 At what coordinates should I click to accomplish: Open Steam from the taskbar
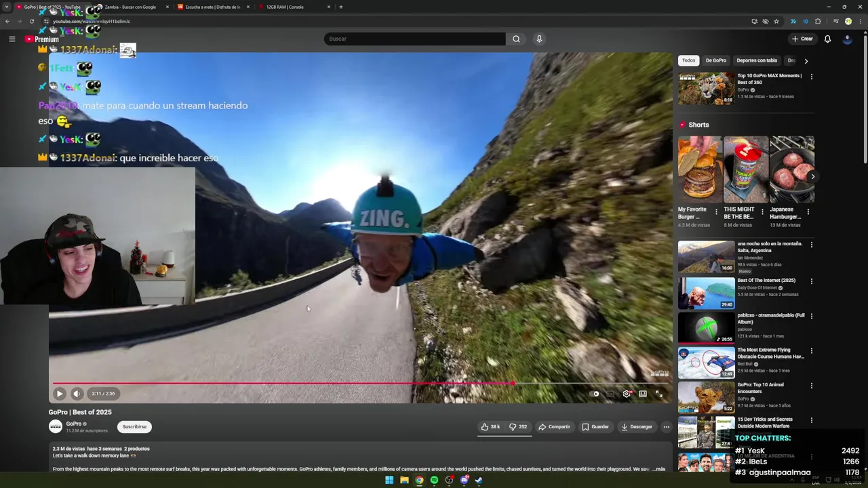point(479,481)
